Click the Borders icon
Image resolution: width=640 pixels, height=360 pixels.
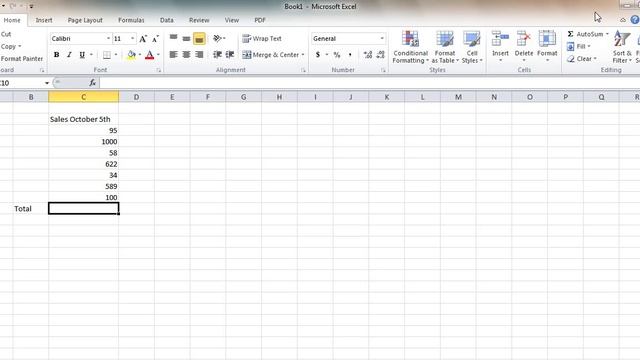click(107, 55)
